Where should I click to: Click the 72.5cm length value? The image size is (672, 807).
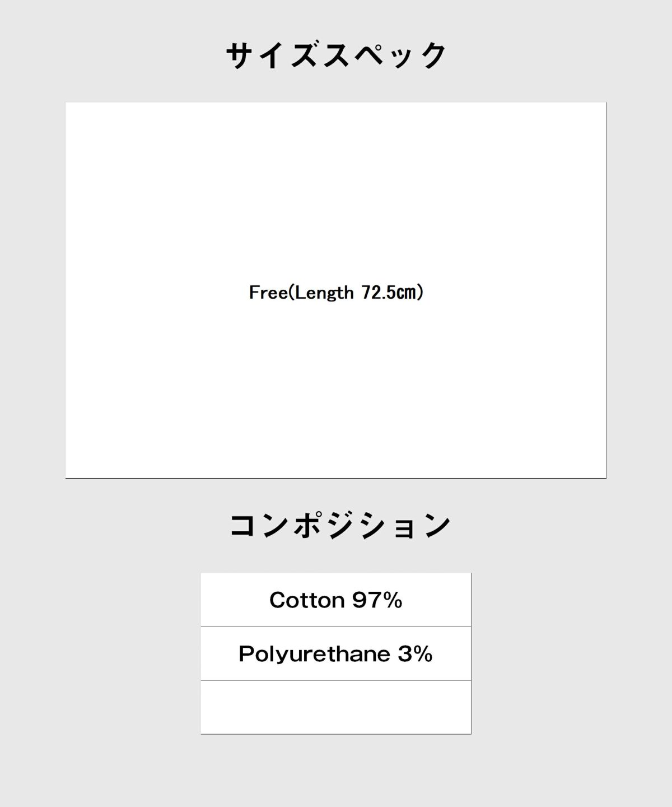pos(390,293)
